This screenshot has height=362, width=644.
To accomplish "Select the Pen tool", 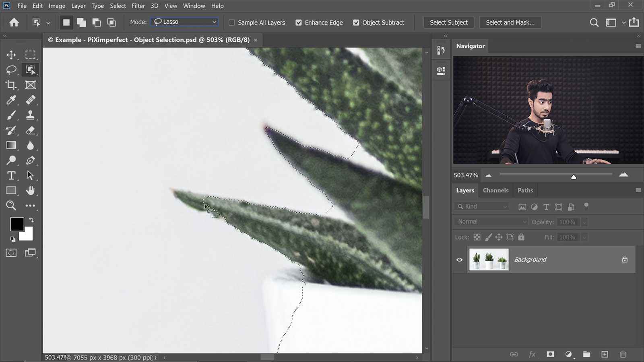I will [31, 160].
